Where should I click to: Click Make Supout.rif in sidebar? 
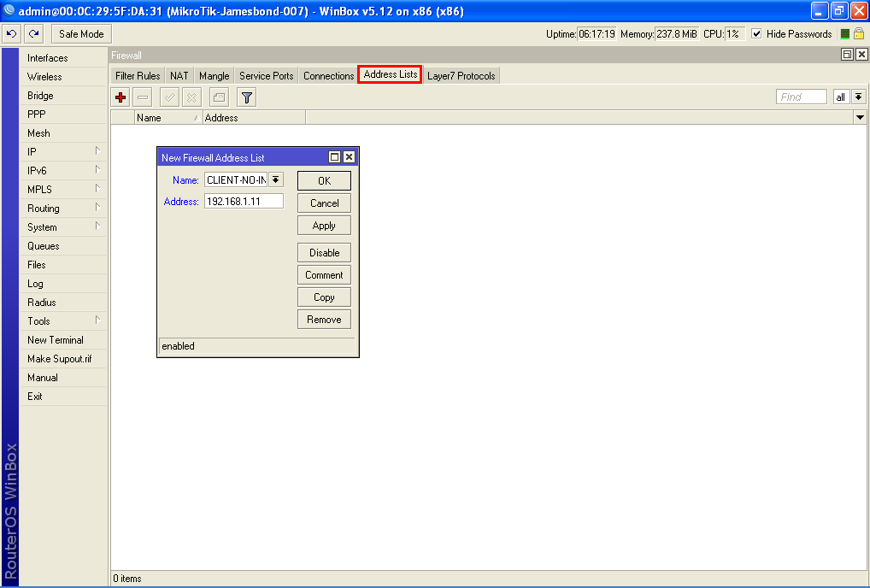point(63,358)
